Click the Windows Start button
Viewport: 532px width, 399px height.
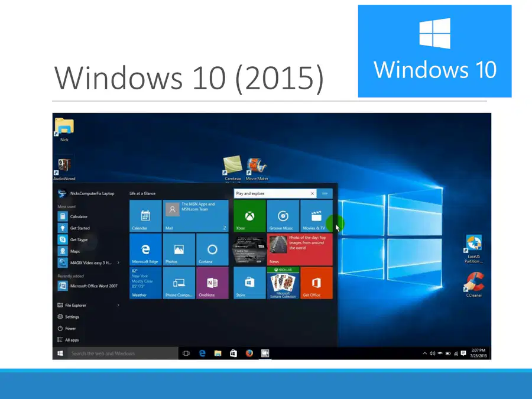point(60,353)
